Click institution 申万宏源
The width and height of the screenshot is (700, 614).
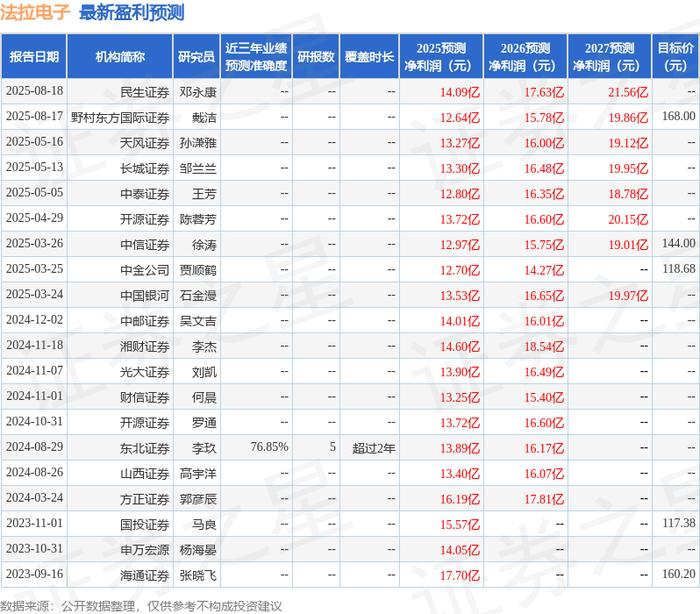145,551
